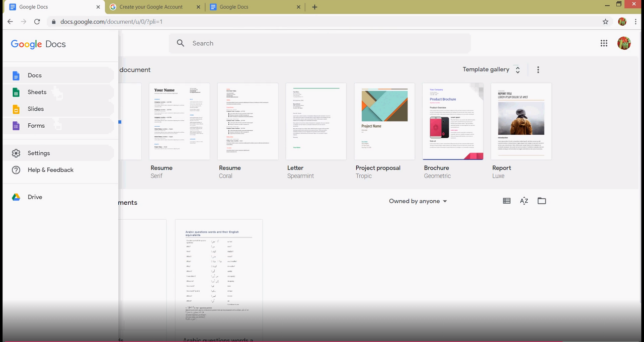The height and width of the screenshot is (342, 644).
Task: Click the yellow Slides icon in sidebar
Action: (x=16, y=109)
